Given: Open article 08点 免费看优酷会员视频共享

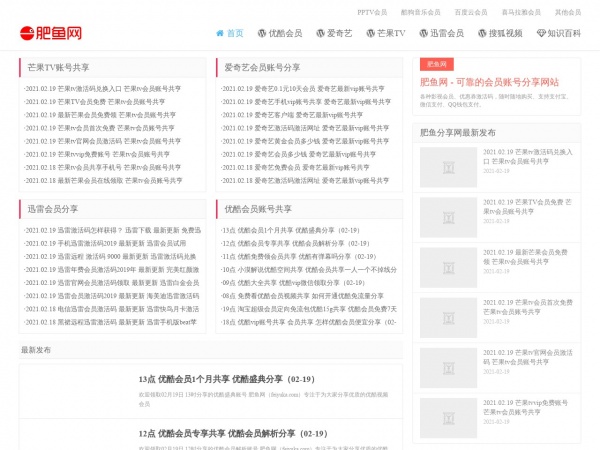Looking at the screenshot, I should coord(302,296).
